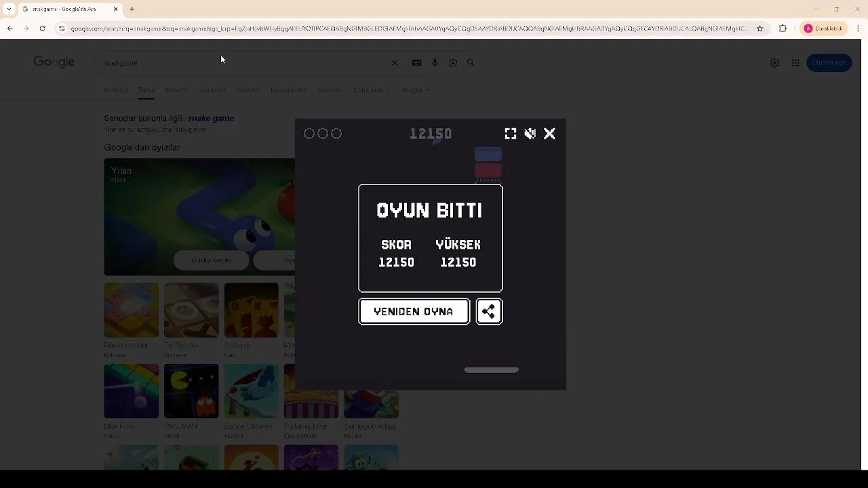Open the Google apps grid
The width and height of the screenshot is (868, 488).
pyautogui.click(x=795, y=63)
